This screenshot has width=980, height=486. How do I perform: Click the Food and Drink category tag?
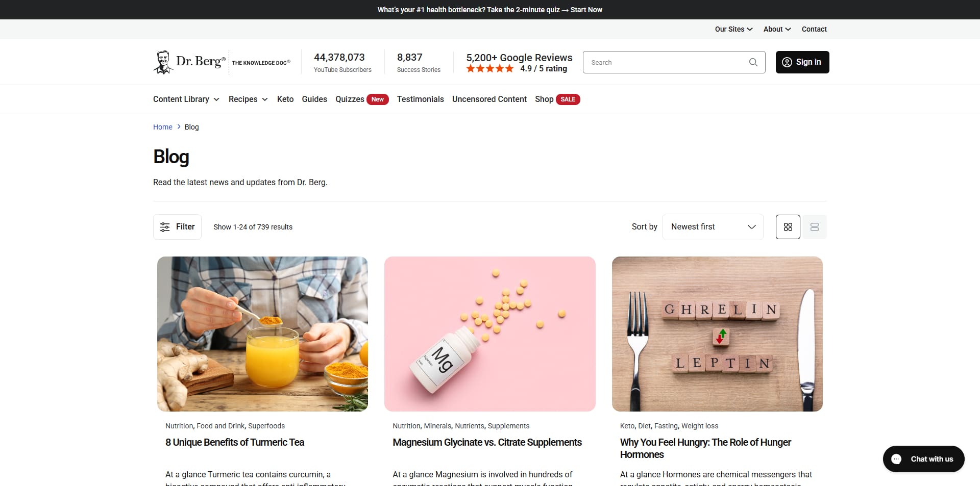(220, 426)
